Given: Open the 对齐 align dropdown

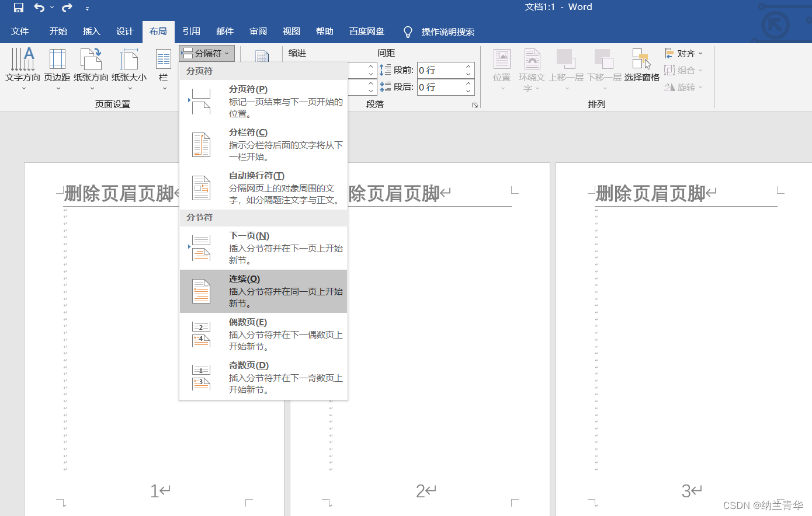Looking at the screenshot, I should pos(683,53).
